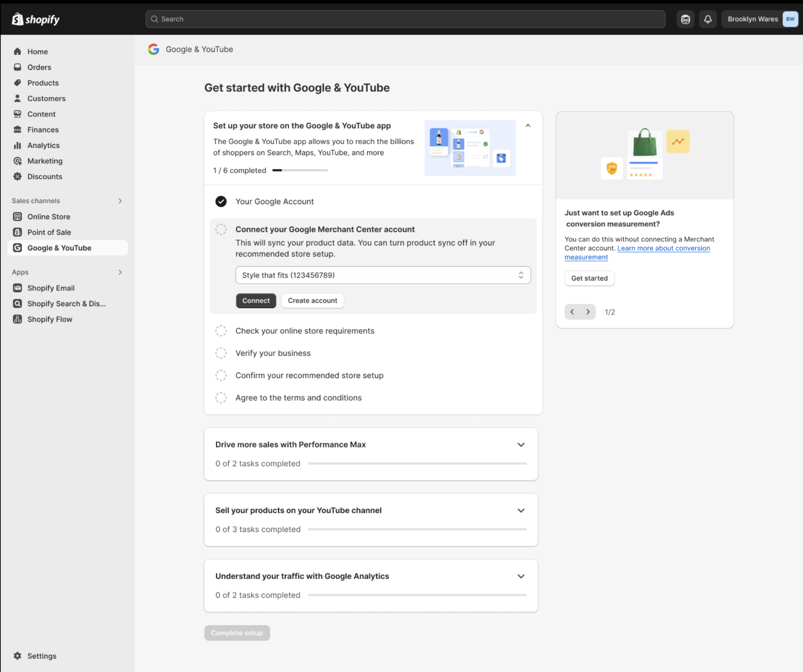Click the shopping bag ads illustration
803x672 pixels.
[645, 155]
